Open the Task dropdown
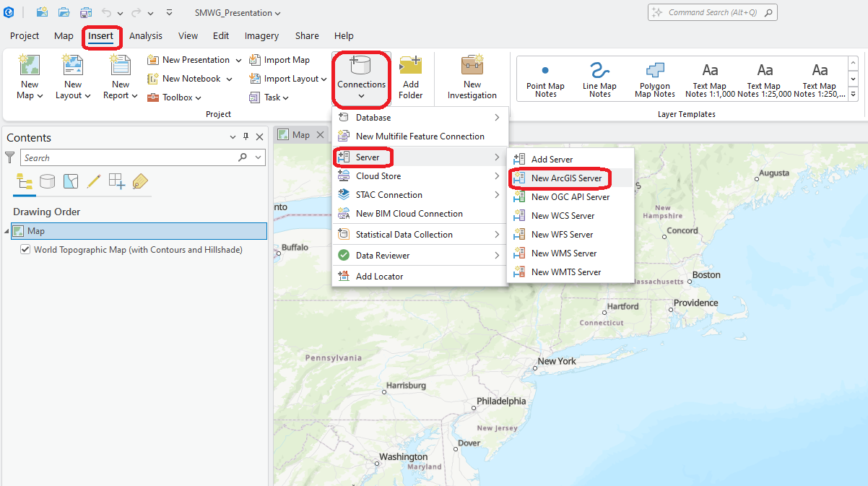Screen dimensions: 868x486 tap(269, 97)
